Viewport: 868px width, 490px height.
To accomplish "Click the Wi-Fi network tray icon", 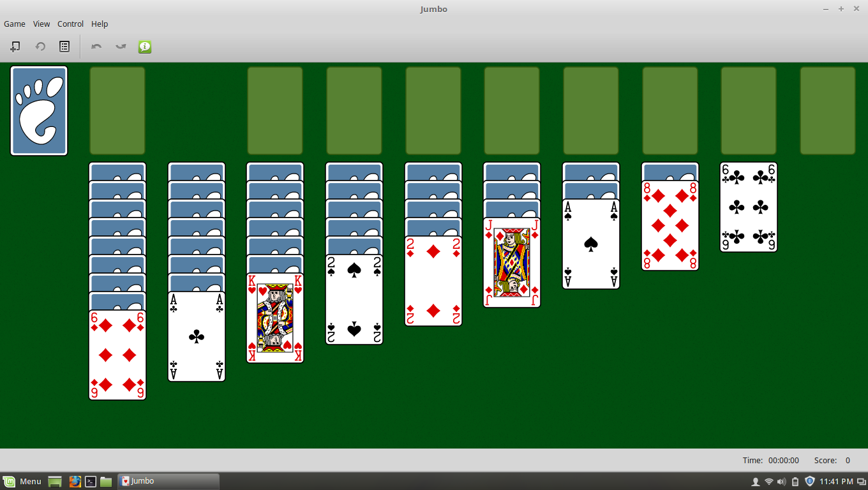I will (x=768, y=481).
